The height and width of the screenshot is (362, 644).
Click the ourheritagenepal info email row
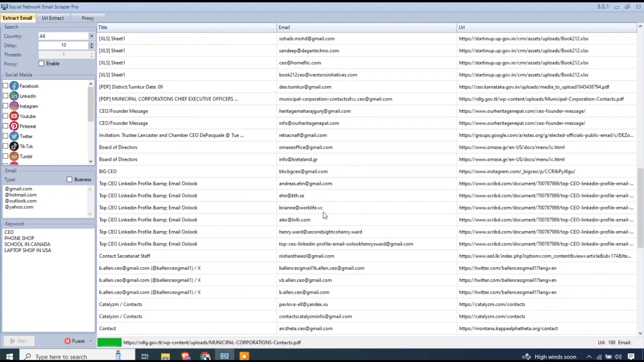point(367,123)
